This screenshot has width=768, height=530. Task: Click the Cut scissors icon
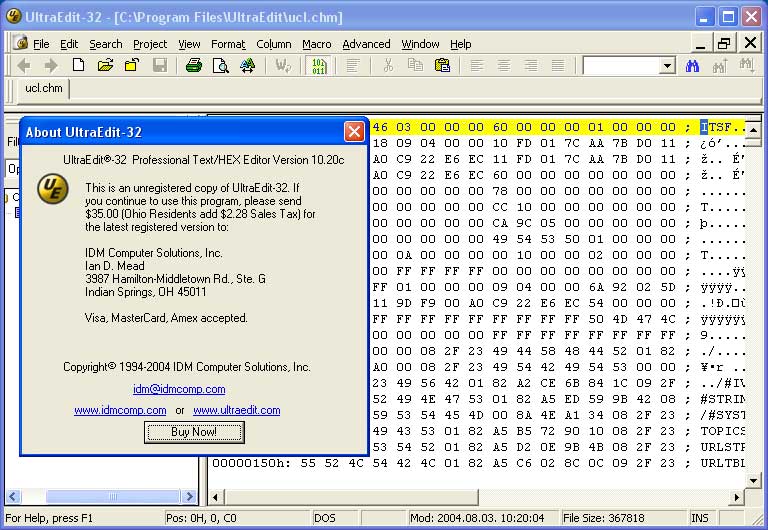point(388,65)
